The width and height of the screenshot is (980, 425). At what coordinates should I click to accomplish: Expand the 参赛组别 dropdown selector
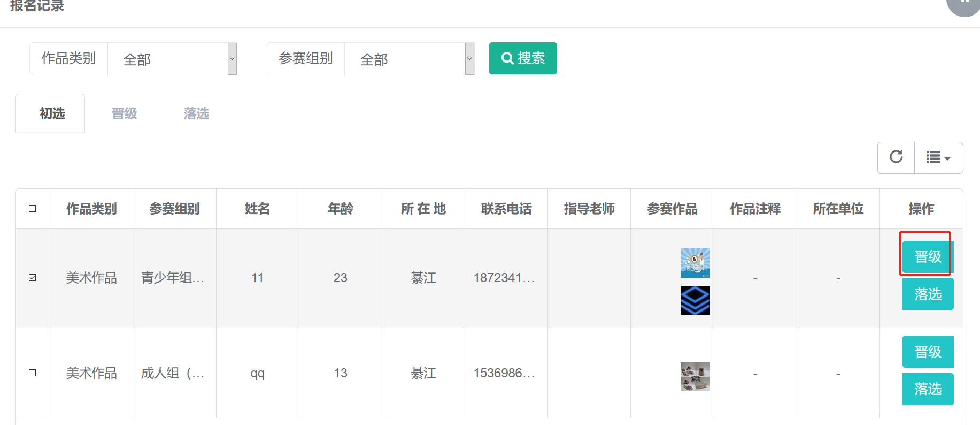(409, 59)
